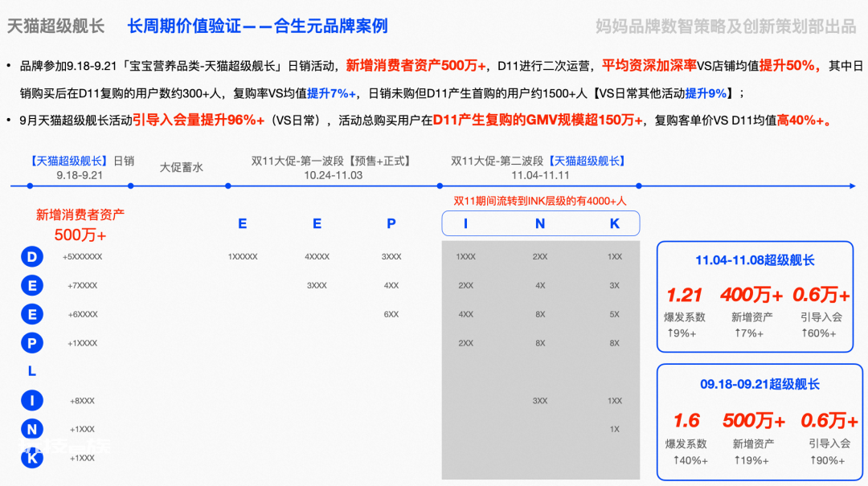Click the timeline date 9.18-9.21
Image resolution: width=868 pixels, height=486 pixels.
79,175
